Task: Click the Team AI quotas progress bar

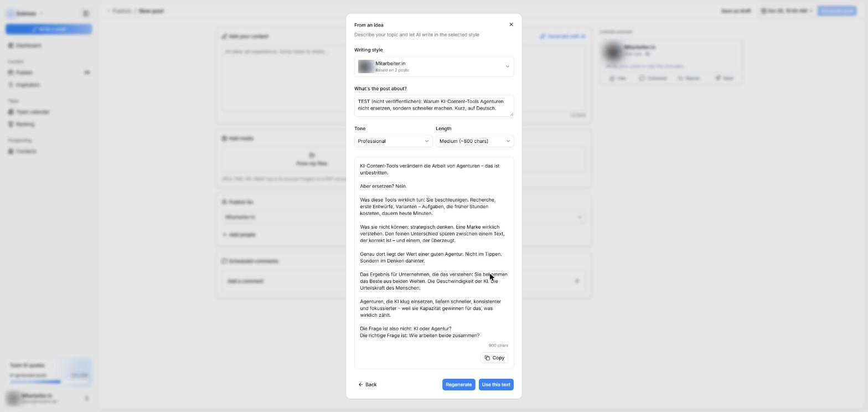Action: coord(49,382)
